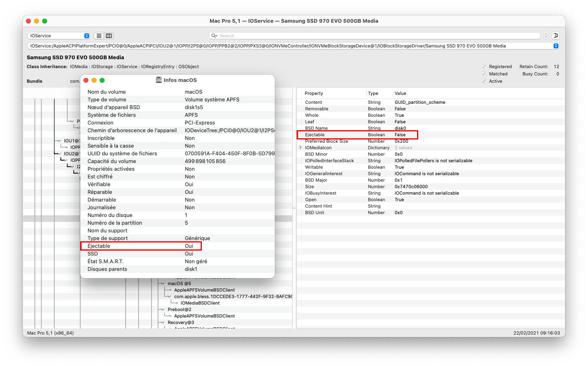The height and width of the screenshot is (367, 588).
Task: Click the GUID_partition_scheme value
Action: coord(420,102)
